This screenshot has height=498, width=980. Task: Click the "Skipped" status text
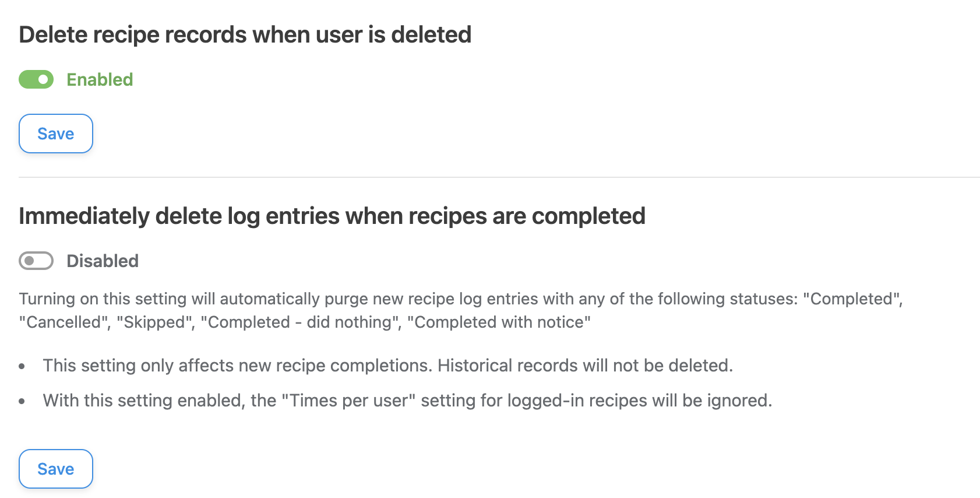[x=156, y=322]
